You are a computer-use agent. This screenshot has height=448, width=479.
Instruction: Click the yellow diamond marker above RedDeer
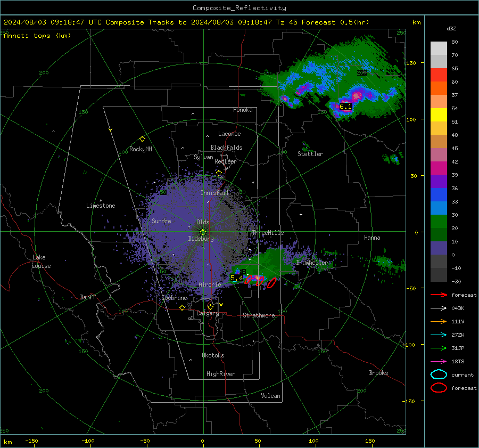(219, 173)
